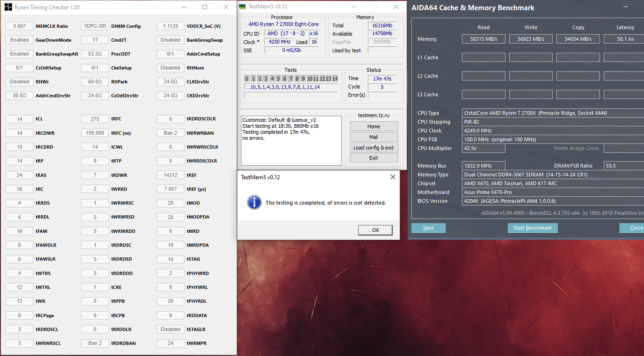The height and width of the screenshot is (356, 644).
Task: Click tFAW value 16
Action: tap(20, 231)
